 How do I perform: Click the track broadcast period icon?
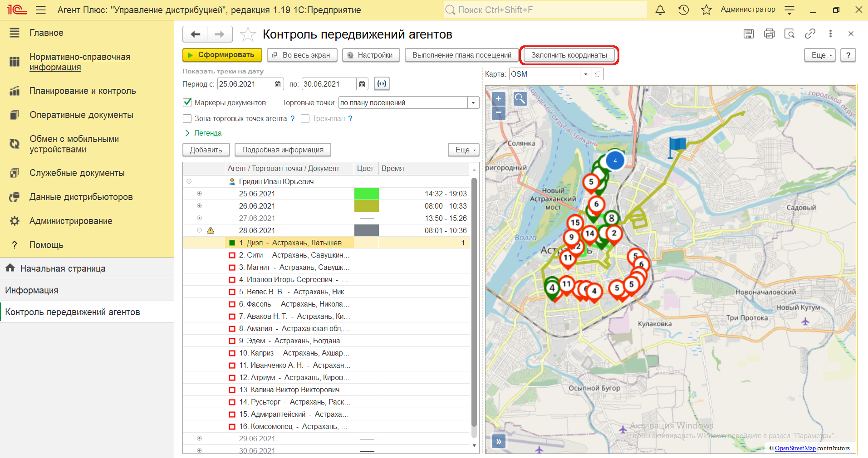[x=382, y=84]
